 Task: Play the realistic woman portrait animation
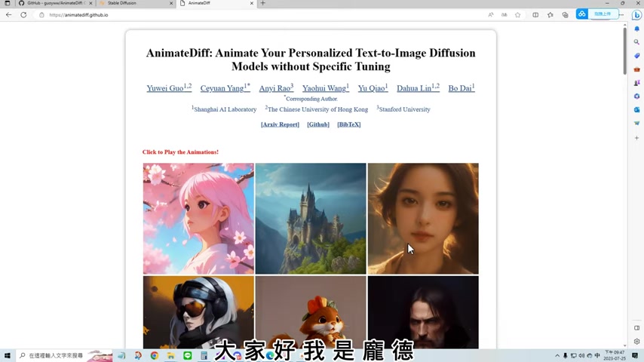(423, 219)
